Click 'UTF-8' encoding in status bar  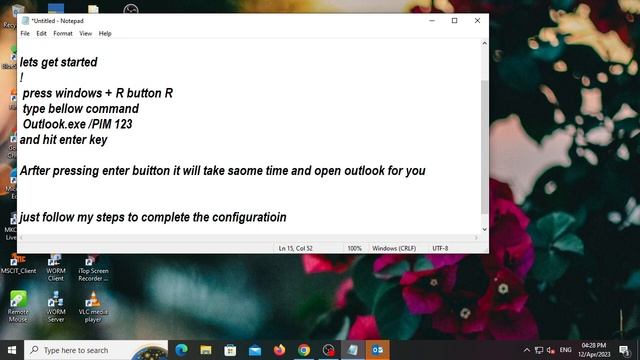[x=440, y=248]
